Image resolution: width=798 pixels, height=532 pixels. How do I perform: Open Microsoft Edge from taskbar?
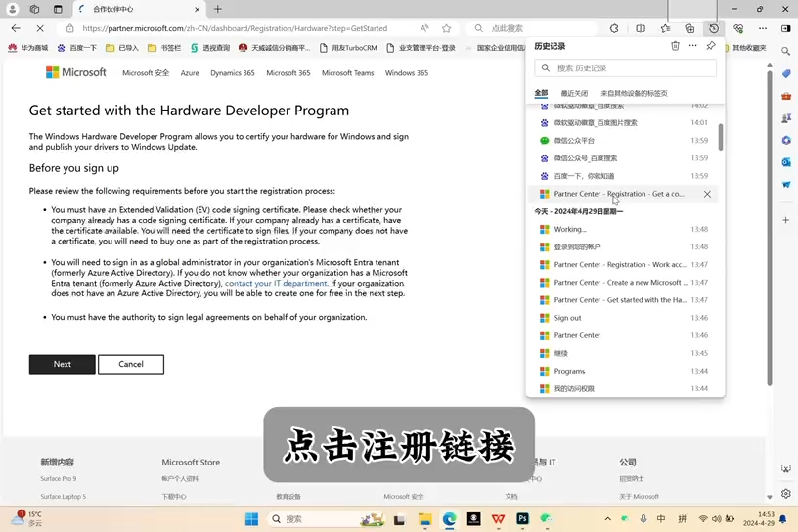point(449,518)
